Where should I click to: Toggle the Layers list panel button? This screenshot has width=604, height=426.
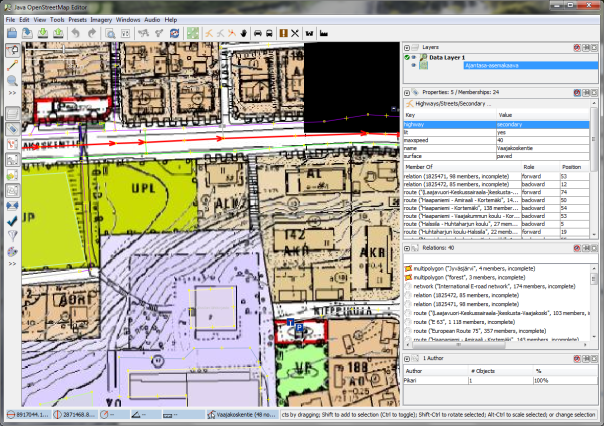[x=12, y=113]
